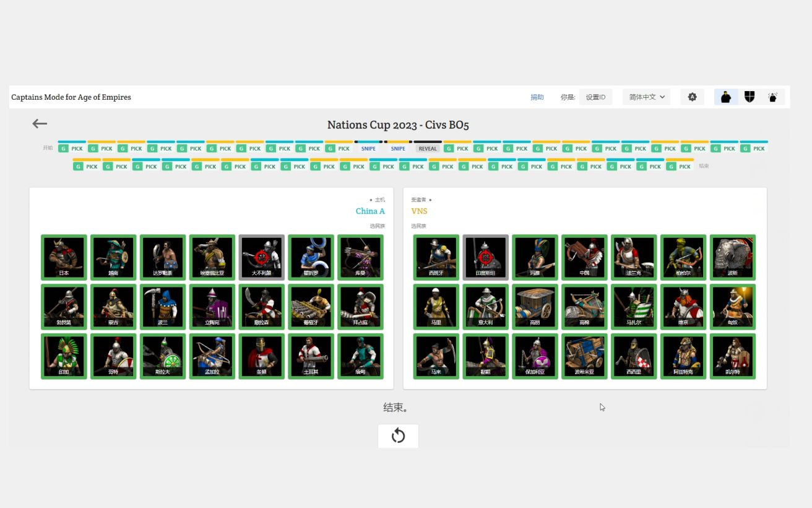Open the 简体中文 language dropdown

(x=647, y=97)
